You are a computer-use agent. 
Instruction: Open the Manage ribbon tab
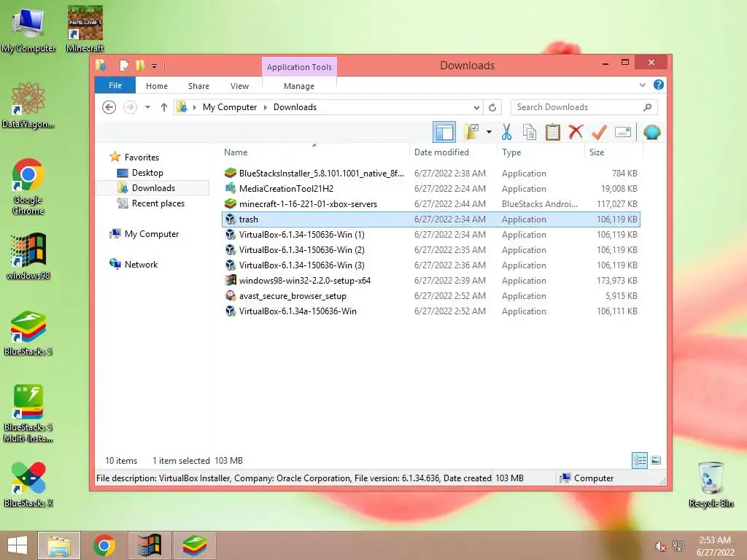(298, 86)
